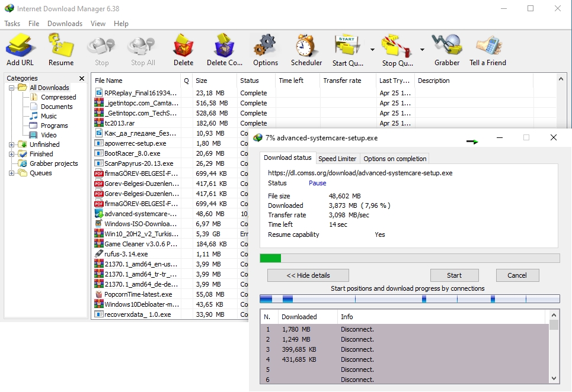Click the All Downloads folder icon
572x392 pixels.
pos(23,88)
